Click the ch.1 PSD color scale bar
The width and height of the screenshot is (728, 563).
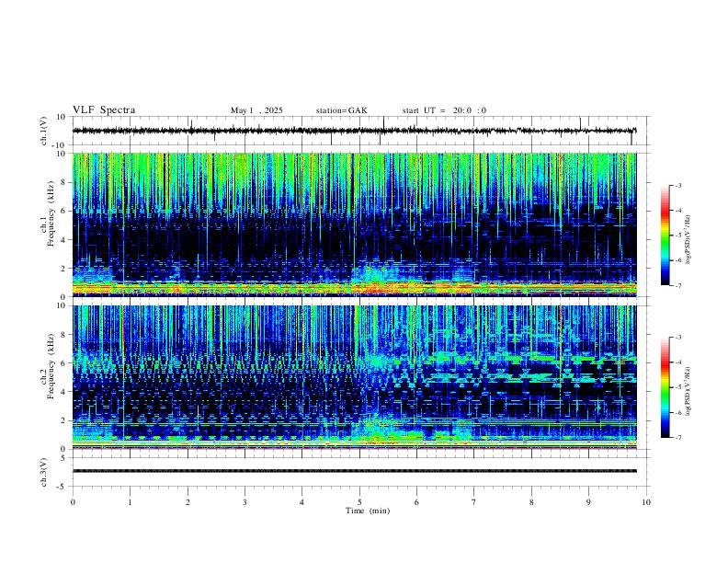pyautogui.click(x=665, y=236)
